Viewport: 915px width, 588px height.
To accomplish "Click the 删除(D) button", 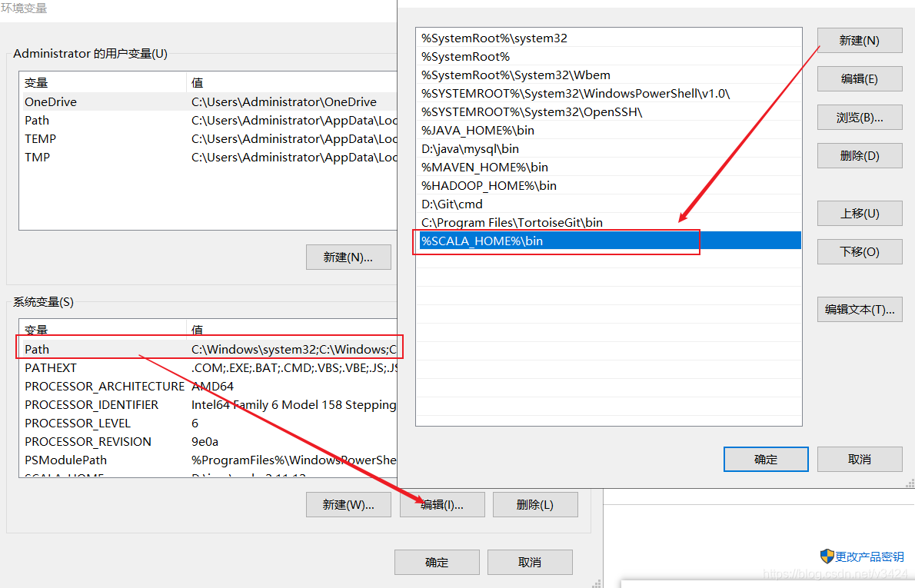I will pyautogui.click(x=860, y=156).
